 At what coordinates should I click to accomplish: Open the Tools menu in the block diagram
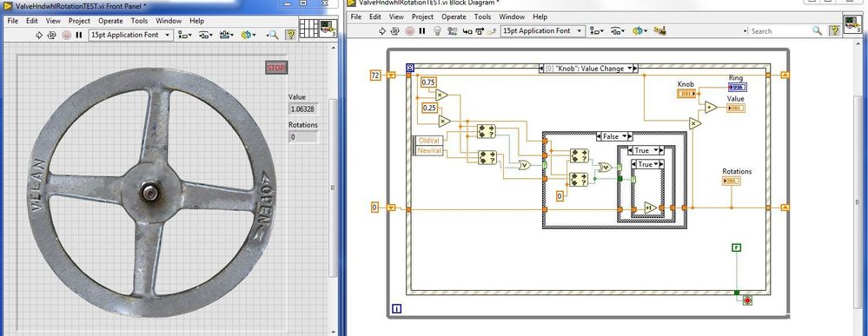click(482, 17)
